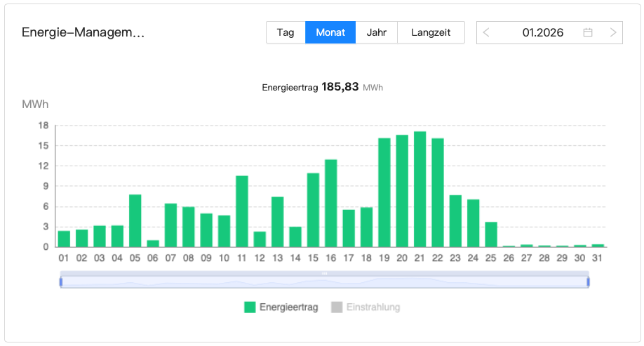Screen dimensions: 644x346
Task: Select the bar for day 21
Action: click(420, 189)
